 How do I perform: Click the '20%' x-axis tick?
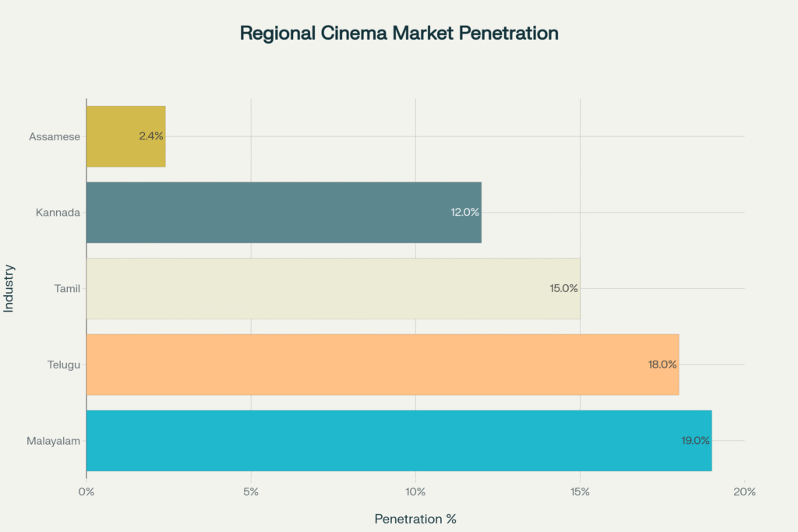(x=744, y=491)
